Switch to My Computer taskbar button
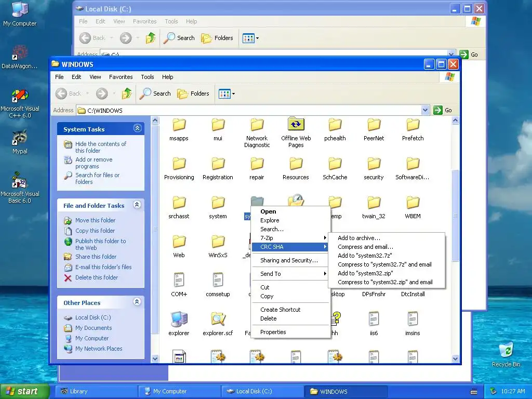This screenshot has height=399, width=532. 179,391
